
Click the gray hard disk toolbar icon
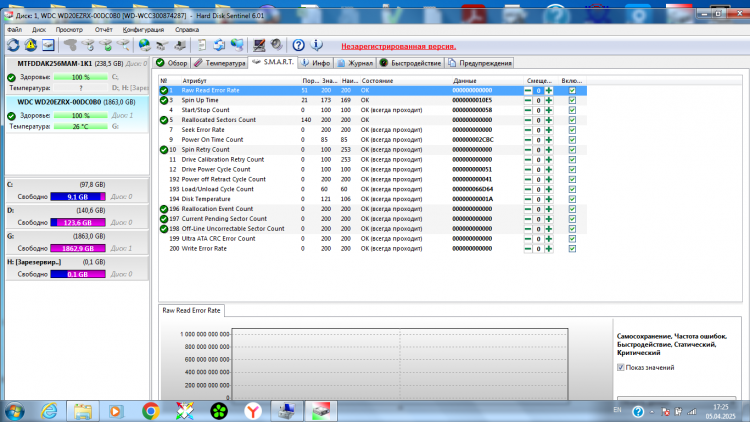(70, 45)
